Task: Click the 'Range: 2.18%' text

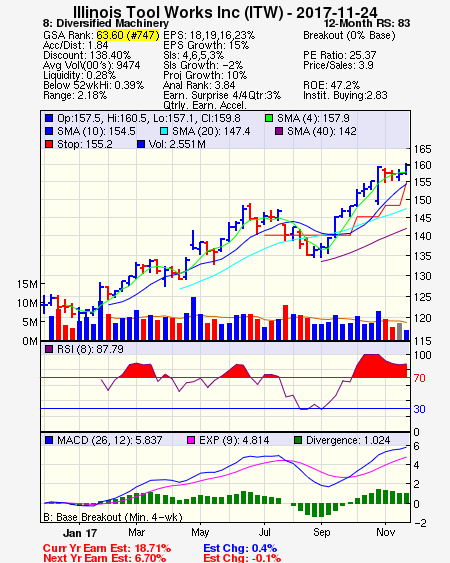Action: pos(75,96)
